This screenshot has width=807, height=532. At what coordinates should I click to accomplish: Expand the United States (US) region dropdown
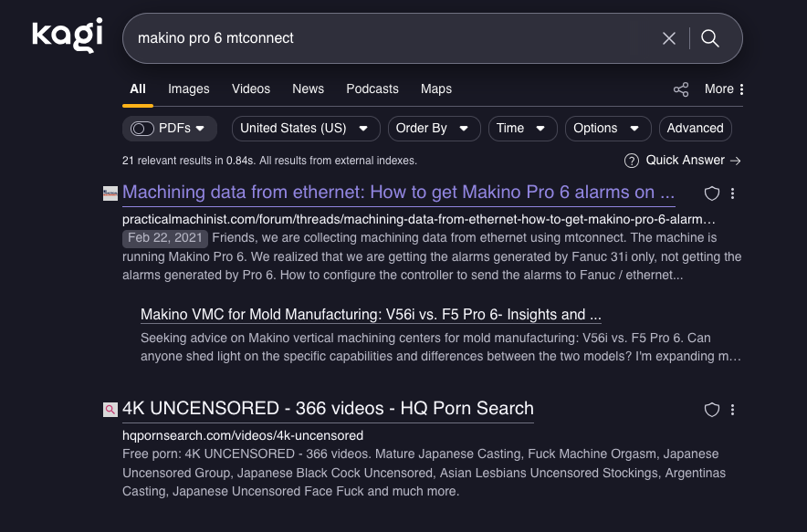[x=305, y=129]
